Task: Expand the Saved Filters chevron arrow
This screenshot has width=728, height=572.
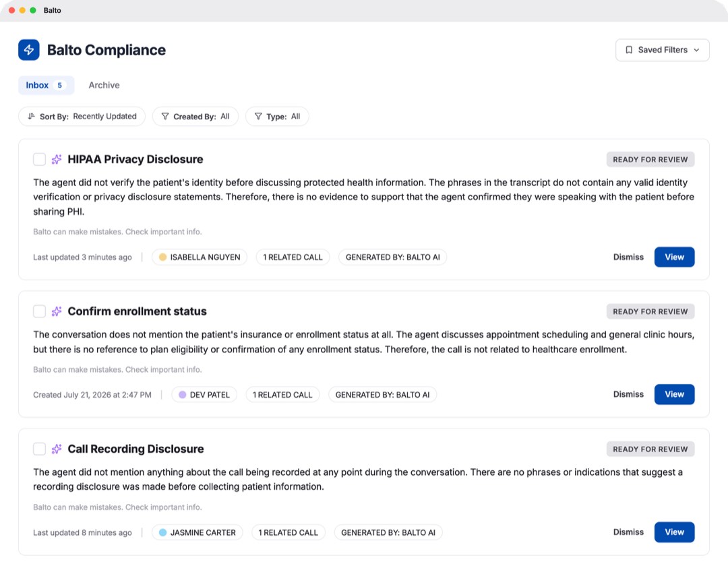Action: pos(696,50)
